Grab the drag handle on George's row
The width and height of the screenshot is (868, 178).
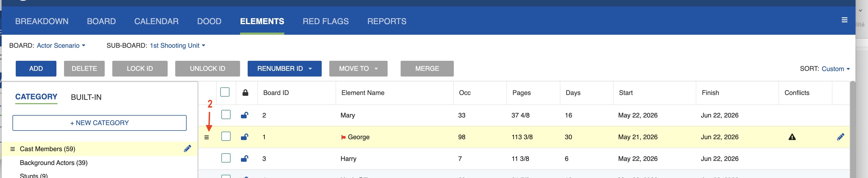[x=206, y=137]
